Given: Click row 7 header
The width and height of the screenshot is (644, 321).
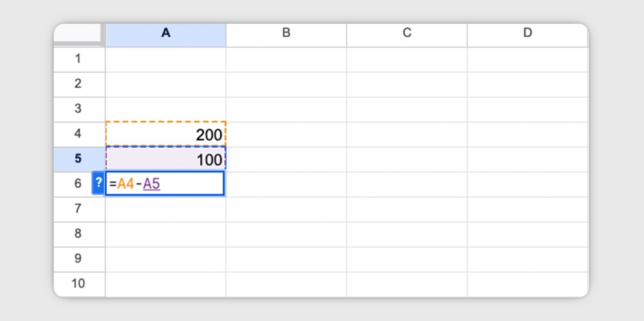Looking at the screenshot, I should coord(79,209).
